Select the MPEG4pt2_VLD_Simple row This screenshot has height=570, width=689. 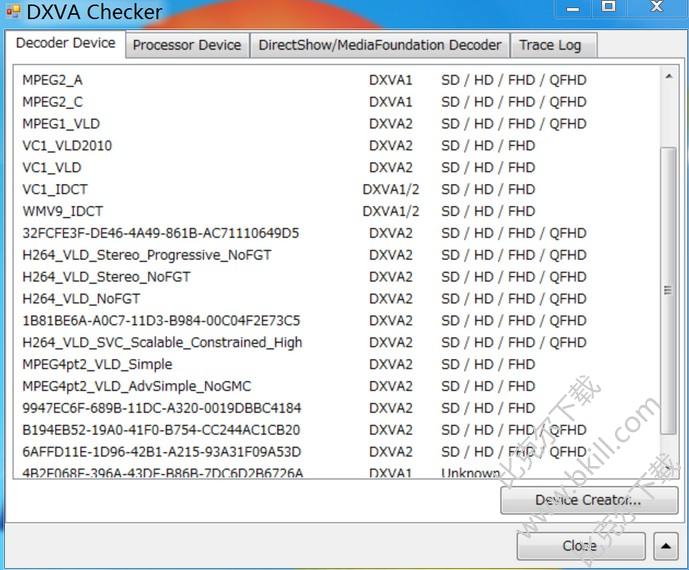(x=337, y=364)
